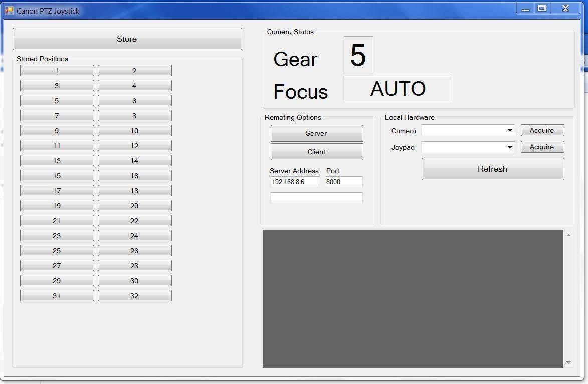Activate stored position 27
Screen dimensions: 588x384
[57, 265]
